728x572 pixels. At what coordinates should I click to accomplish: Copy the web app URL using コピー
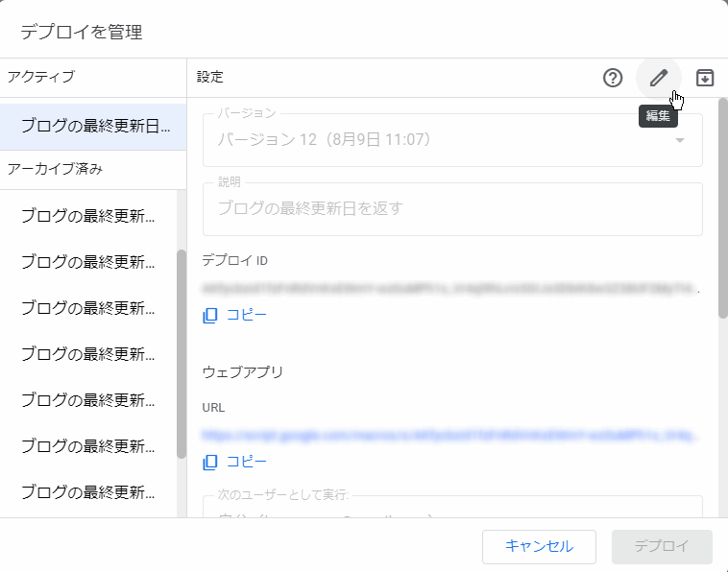(x=235, y=462)
